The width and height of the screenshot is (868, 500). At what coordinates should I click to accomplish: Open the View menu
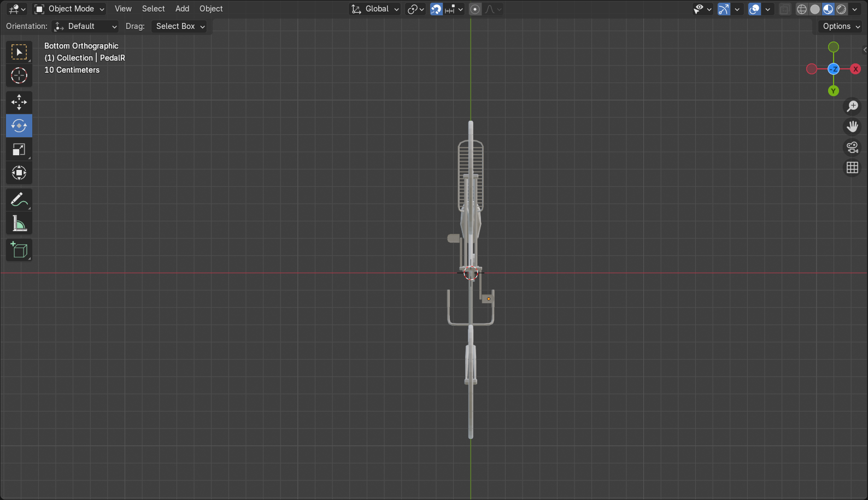click(x=123, y=9)
